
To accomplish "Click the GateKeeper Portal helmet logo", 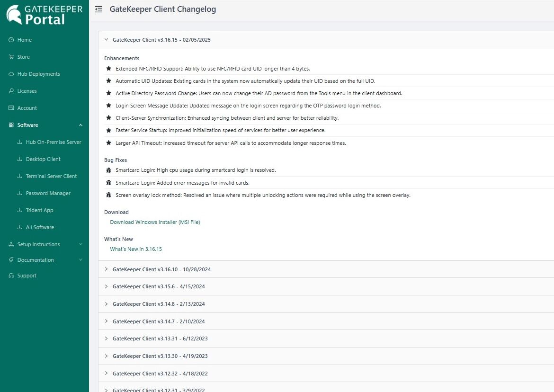I will click(14, 15).
